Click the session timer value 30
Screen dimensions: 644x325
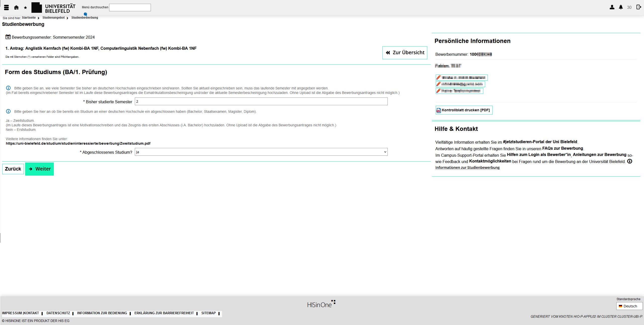pos(629,8)
